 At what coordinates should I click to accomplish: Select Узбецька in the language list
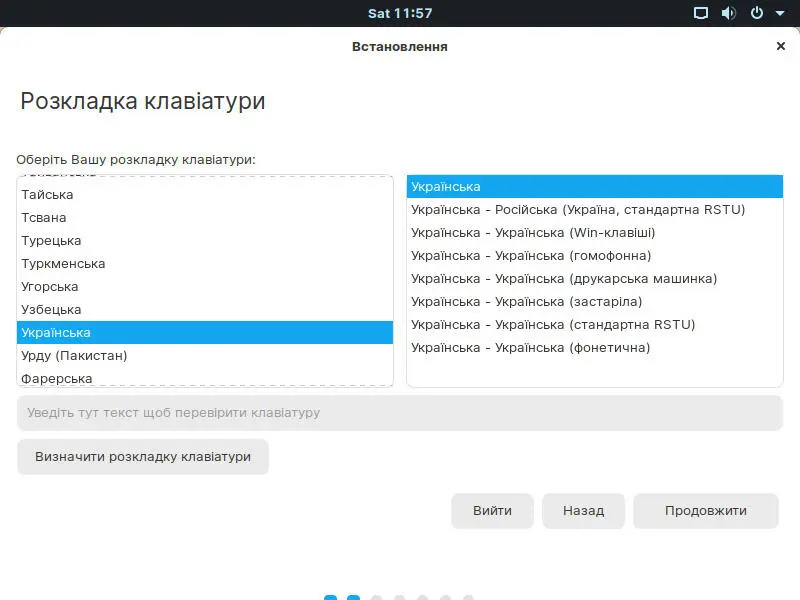205,310
